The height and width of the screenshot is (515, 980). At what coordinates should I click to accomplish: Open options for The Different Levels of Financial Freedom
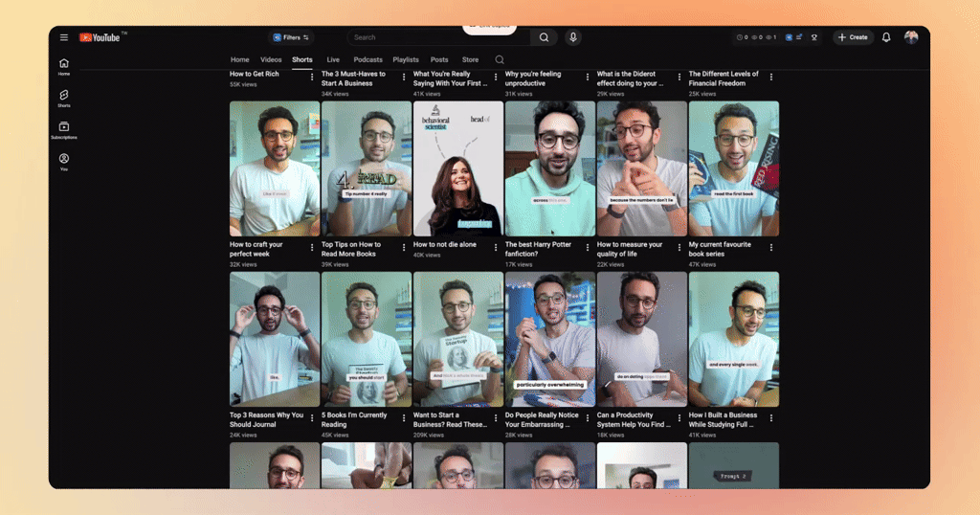(771, 77)
